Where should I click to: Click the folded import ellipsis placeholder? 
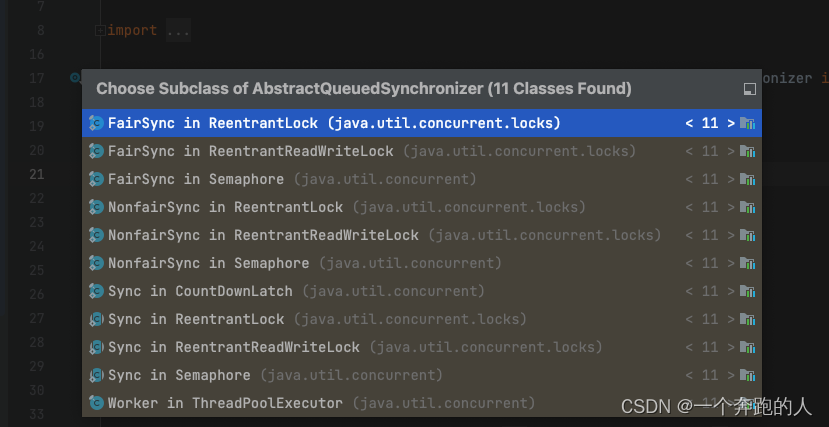point(178,31)
